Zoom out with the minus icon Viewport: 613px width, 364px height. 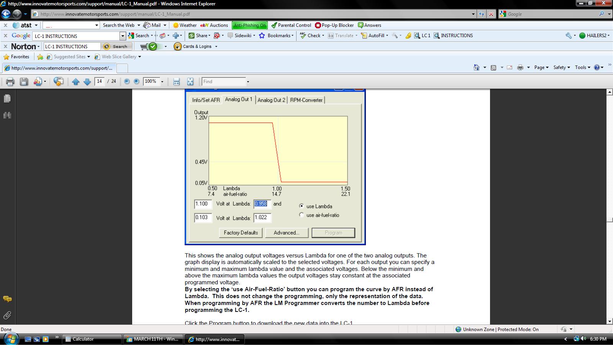coord(127,82)
